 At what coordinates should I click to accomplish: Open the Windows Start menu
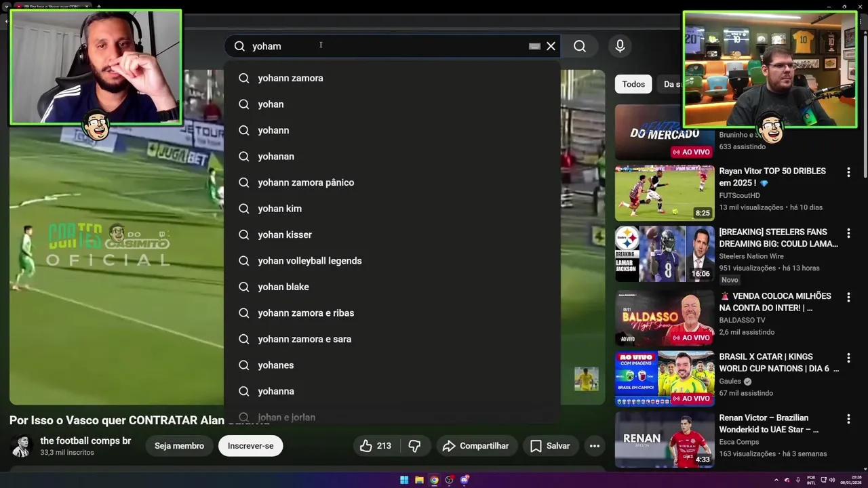pos(404,480)
